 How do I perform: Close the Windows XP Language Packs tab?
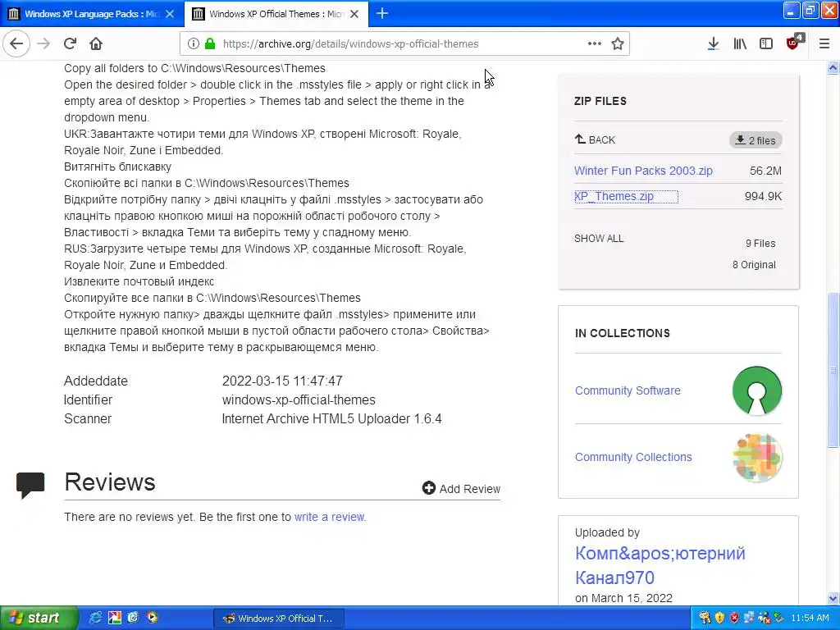tap(170, 14)
